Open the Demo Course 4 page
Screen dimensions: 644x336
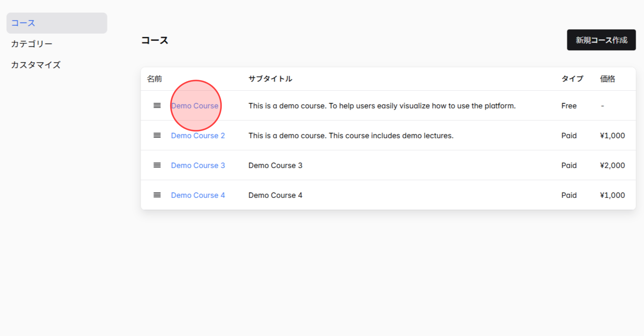(198, 195)
